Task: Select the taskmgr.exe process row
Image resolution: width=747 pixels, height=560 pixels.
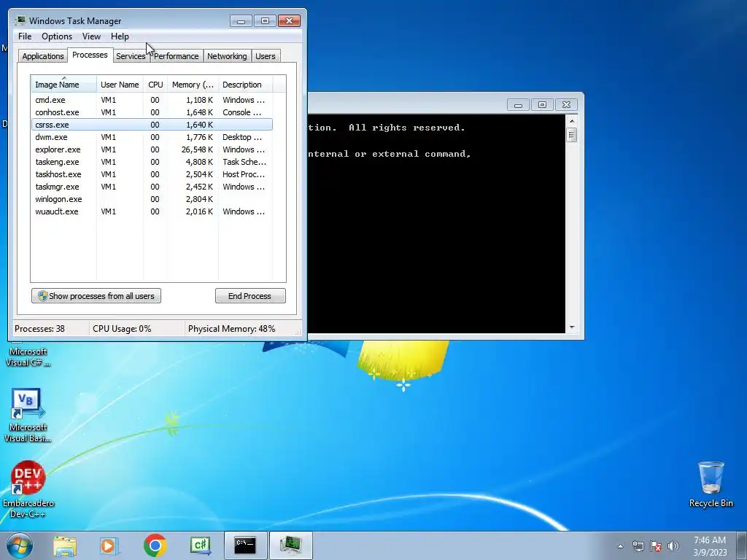Action: click(x=152, y=187)
